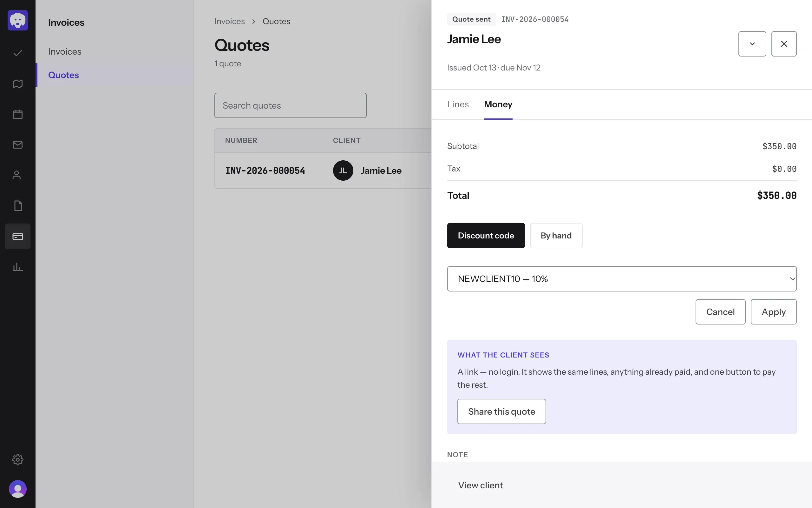Viewport: 812px width, 508px height.
Task: Open the document icon in sidebar
Action: 18,206
